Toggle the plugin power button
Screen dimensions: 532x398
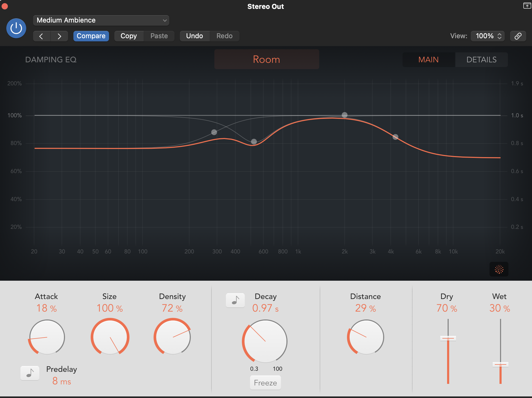coord(16,28)
